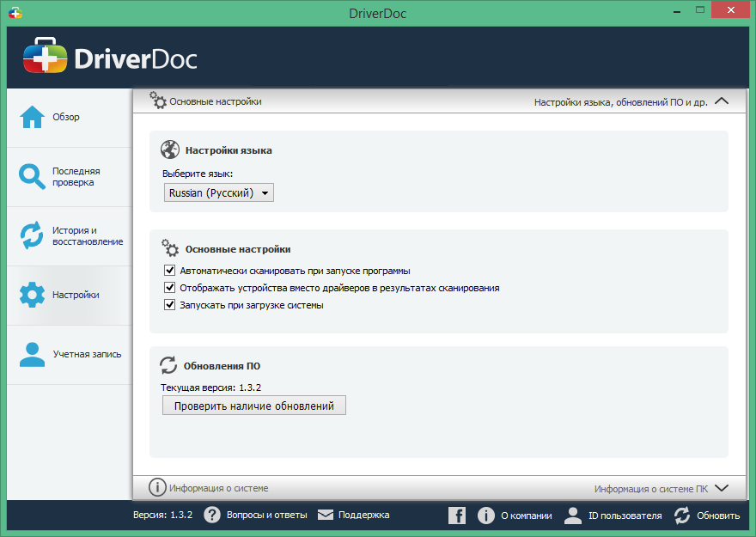This screenshot has width=756, height=537.
Task: Click the Поддержка footer link
Action: [363, 516]
